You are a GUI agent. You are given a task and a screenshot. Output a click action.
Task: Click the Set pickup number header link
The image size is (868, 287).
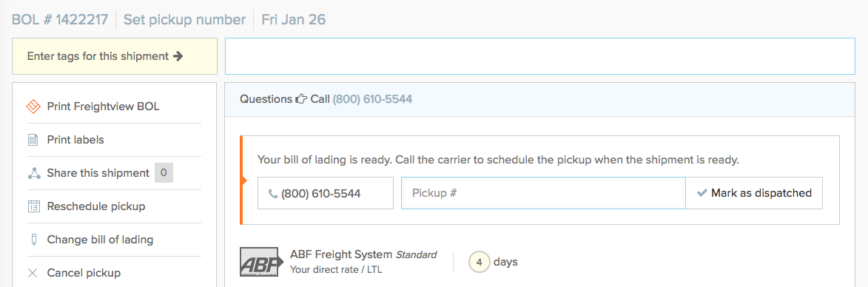pos(184,20)
